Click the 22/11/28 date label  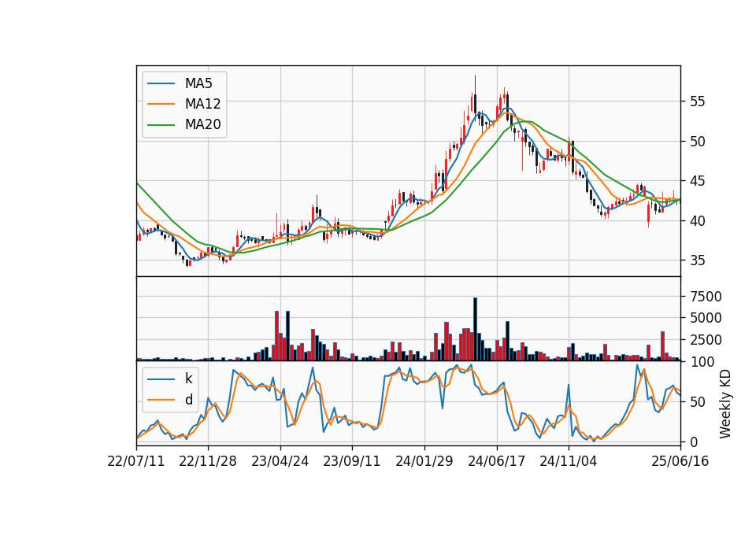pyautogui.click(x=208, y=461)
